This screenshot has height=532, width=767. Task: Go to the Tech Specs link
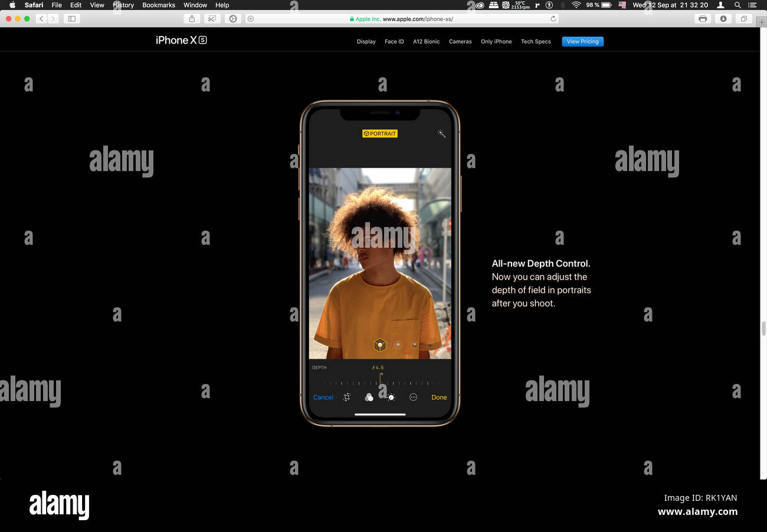click(x=536, y=42)
